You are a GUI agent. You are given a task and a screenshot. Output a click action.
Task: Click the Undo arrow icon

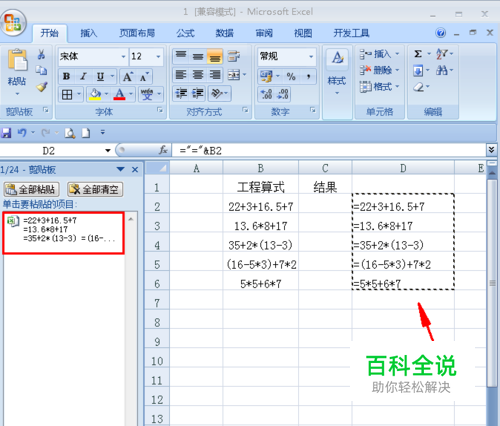22,133
